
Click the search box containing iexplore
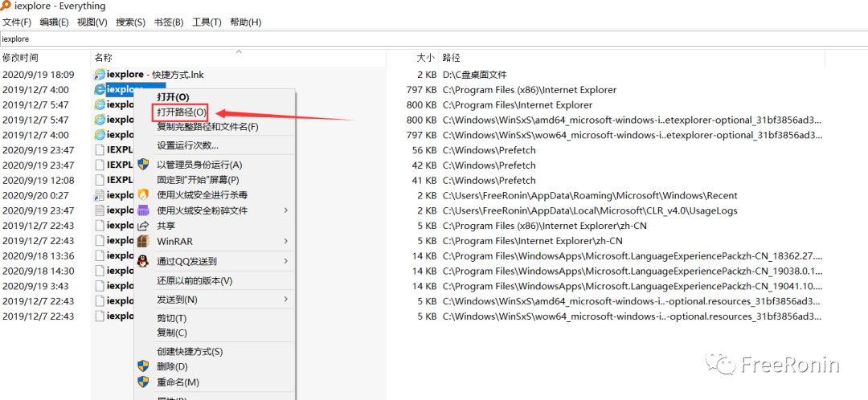(434, 39)
